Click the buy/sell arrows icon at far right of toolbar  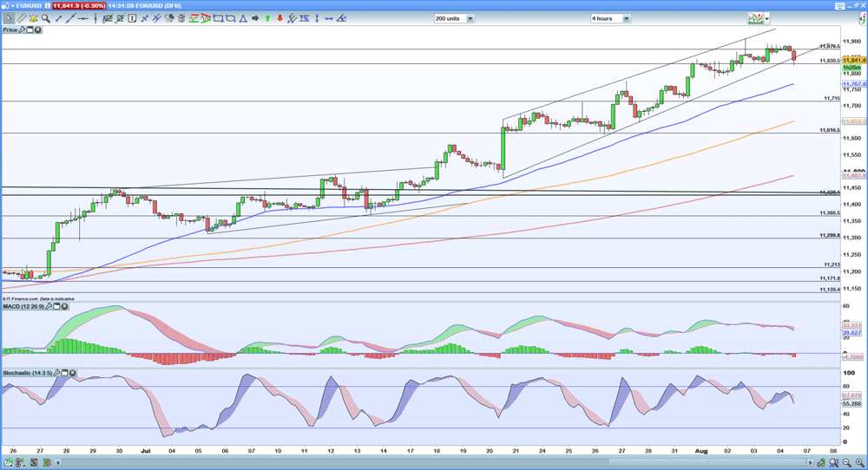[863, 19]
